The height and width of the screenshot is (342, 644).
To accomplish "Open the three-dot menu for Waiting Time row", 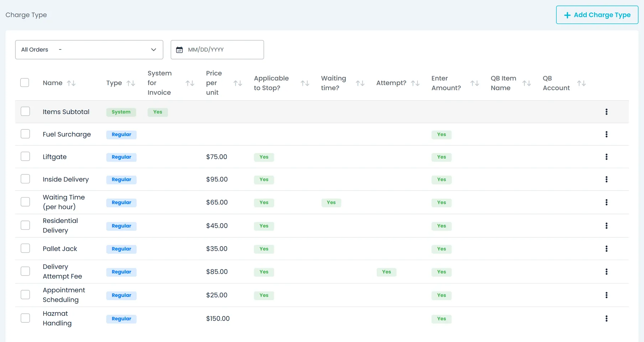I will (606, 202).
